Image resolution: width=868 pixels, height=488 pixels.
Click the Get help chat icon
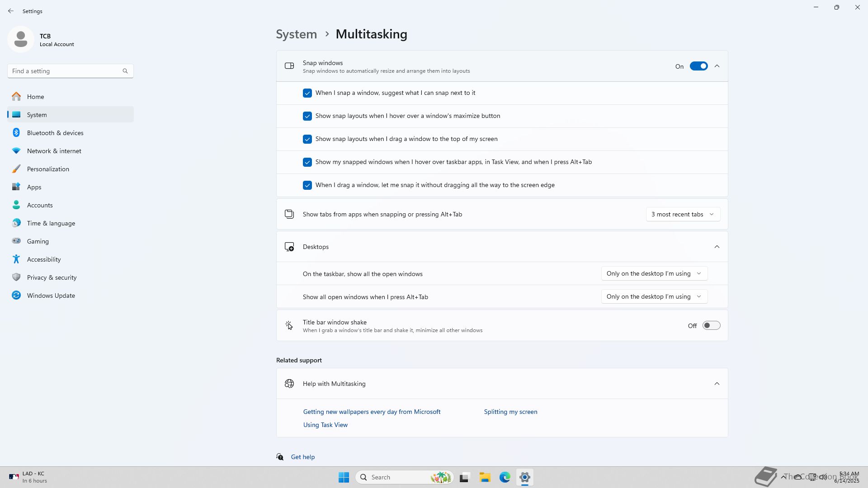[280, 457]
